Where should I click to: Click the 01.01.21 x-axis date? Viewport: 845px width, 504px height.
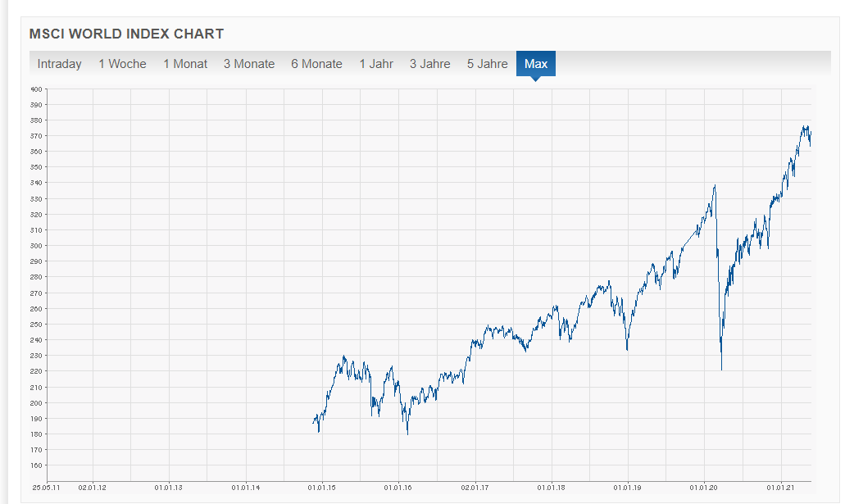tap(781, 488)
